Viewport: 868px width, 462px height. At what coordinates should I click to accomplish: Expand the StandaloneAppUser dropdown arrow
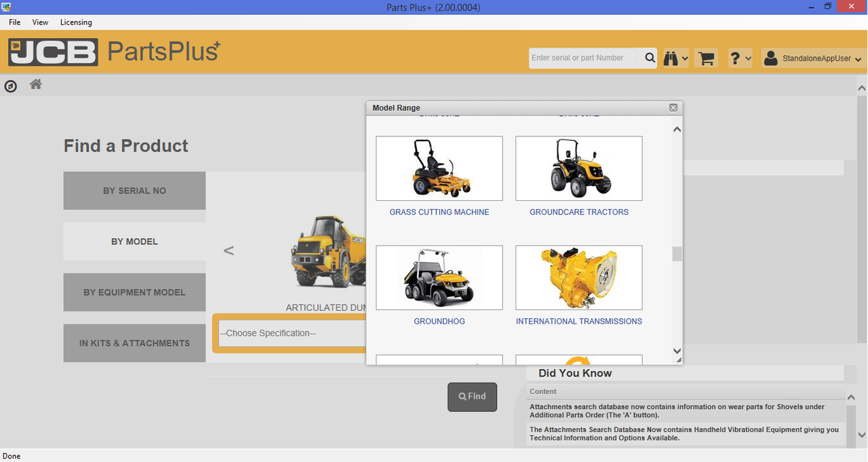pyautogui.click(x=859, y=60)
